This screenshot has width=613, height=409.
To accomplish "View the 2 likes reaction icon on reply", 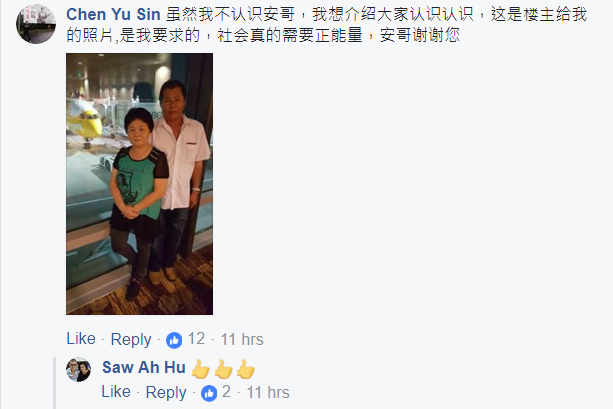I will click(209, 393).
